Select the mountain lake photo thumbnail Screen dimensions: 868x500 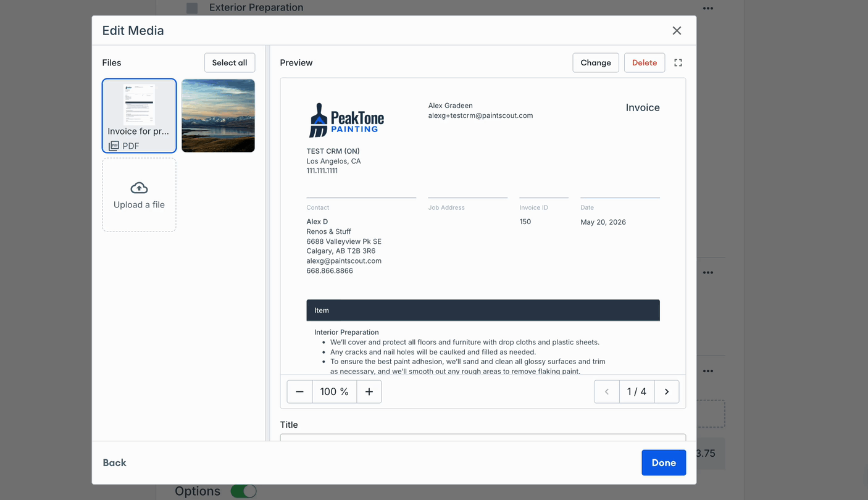pos(218,115)
